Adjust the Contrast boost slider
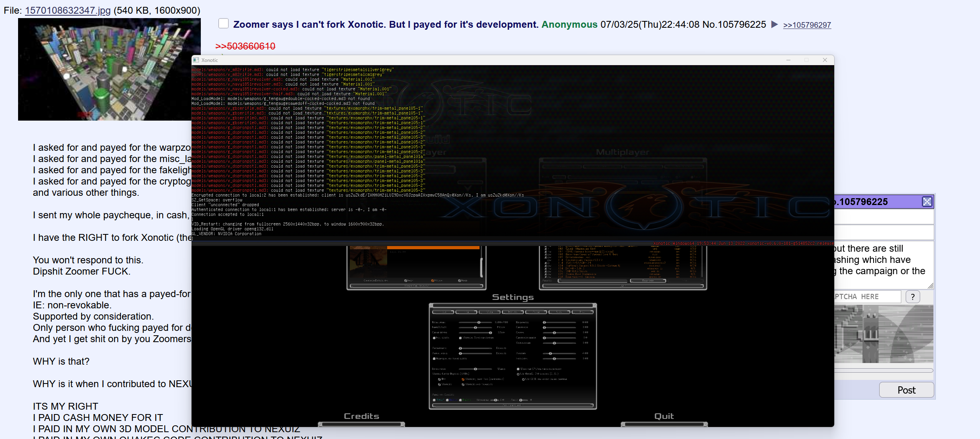Screen dimensions: 980x439 tap(559, 338)
